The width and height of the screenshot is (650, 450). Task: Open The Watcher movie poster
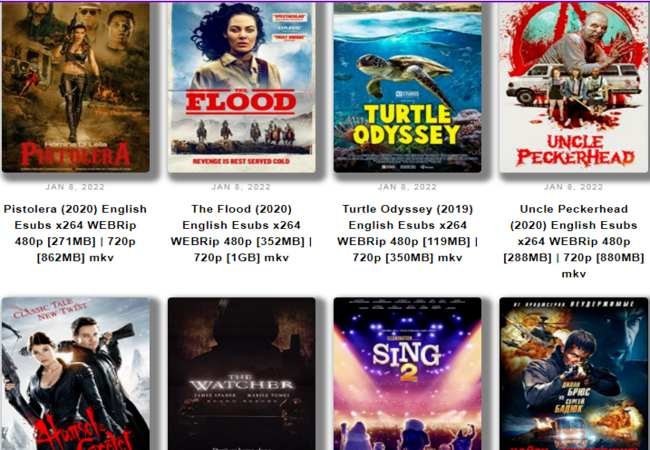(241, 374)
